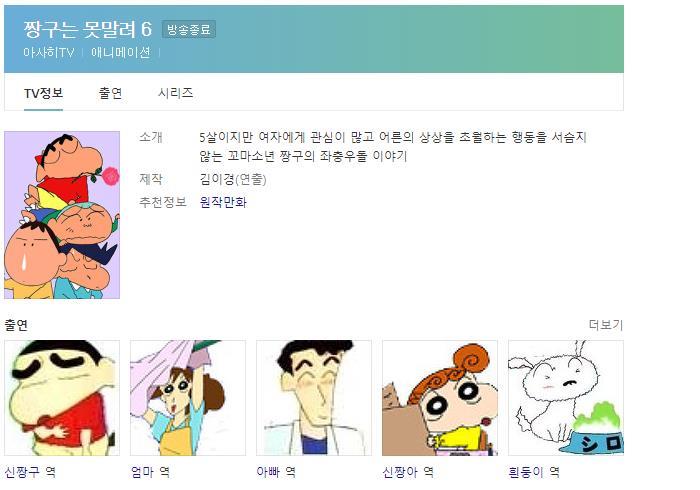Screen dimensions: 700x490
Task: Open the 아빠 character thumbnail
Action: [314, 398]
